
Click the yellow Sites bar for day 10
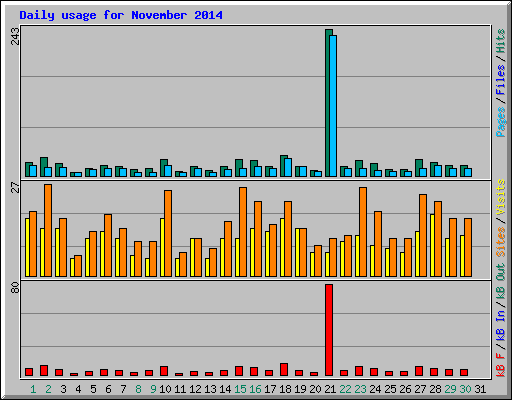(x=162, y=247)
